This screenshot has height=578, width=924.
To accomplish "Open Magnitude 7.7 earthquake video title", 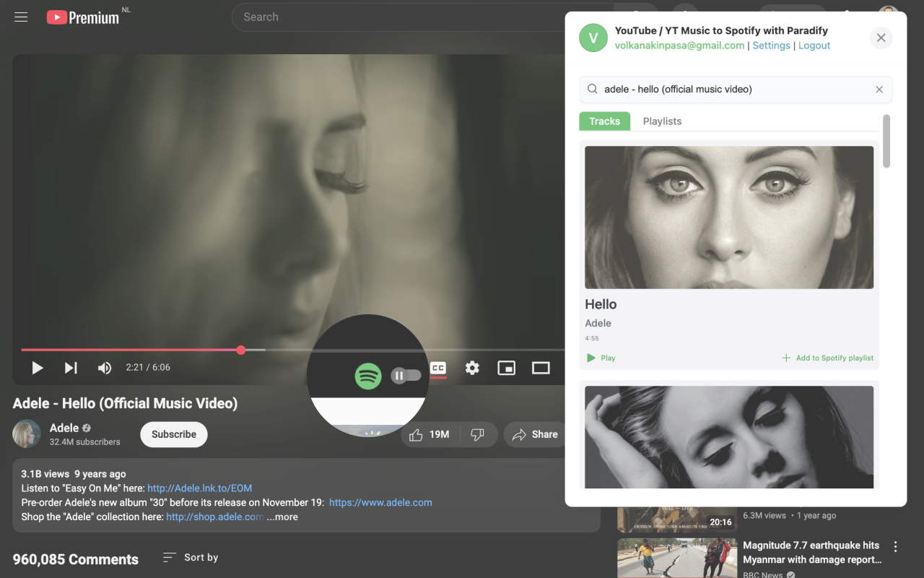I will point(812,552).
